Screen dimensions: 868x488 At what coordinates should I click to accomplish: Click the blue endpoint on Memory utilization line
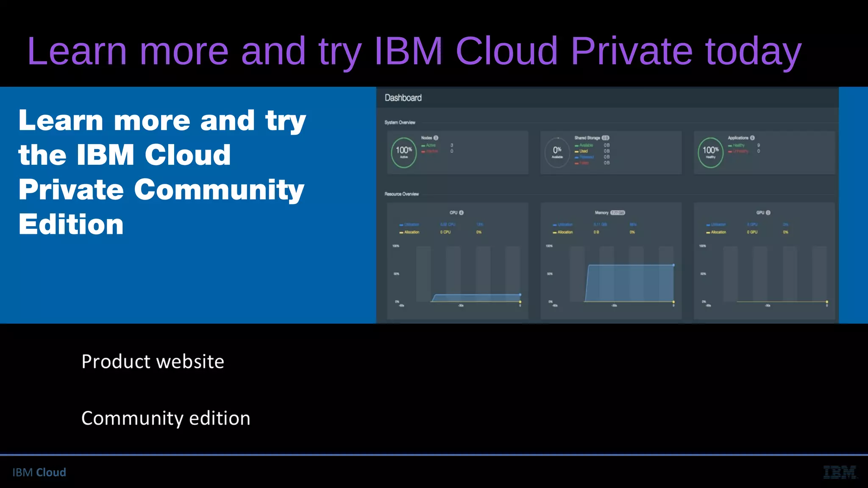click(673, 265)
